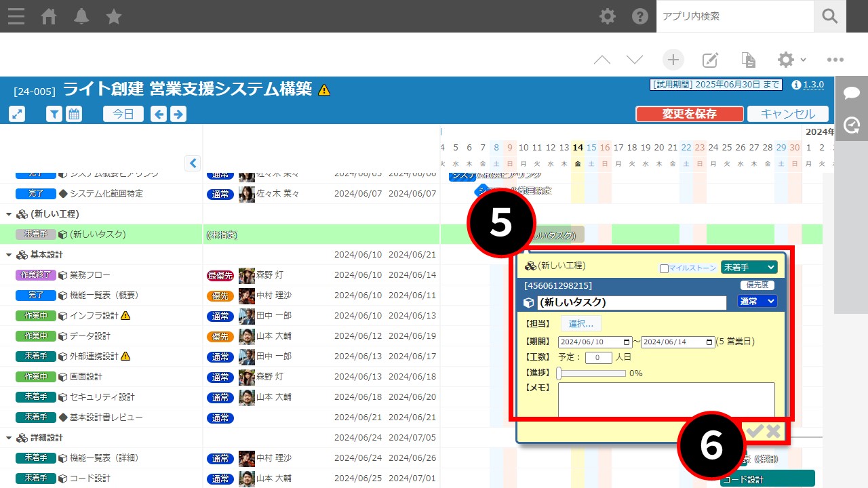Click 選択... to choose an assignee
Viewport: 868px width, 488px height.
coord(580,324)
